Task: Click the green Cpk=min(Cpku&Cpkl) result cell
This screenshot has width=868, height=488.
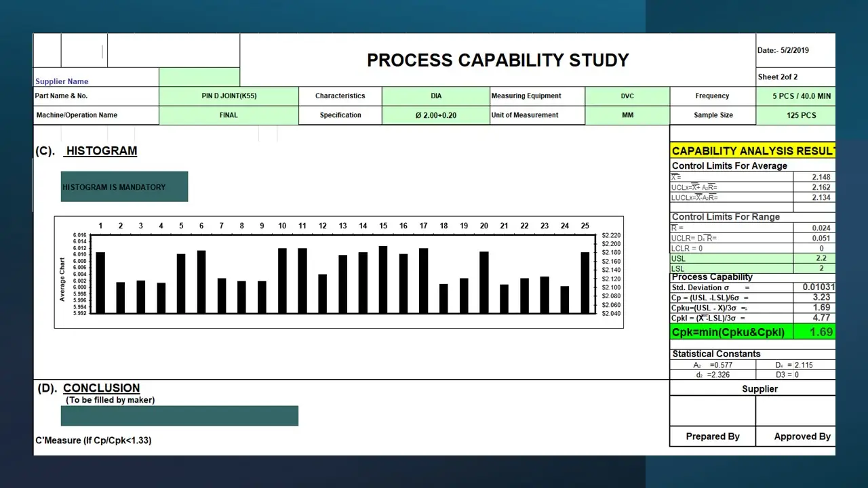Action: pyautogui.click(x=753, y=332)
